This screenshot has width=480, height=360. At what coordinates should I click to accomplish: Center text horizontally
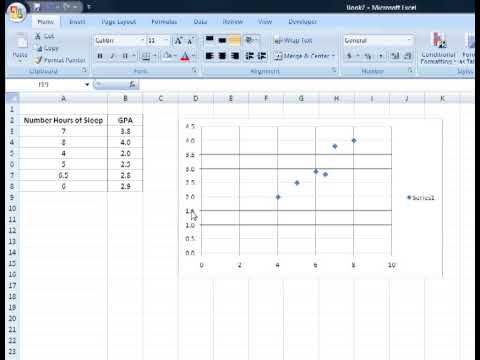pos(222,56)
